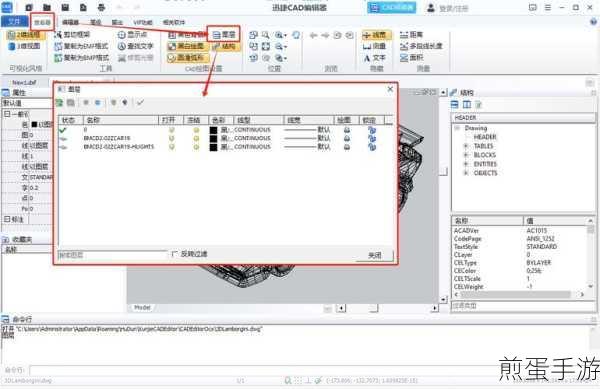This screenshot has height=389, width=600.
Task: Toggle on/off bulb for BMCD2-02ZCAR19 layer
Action: point(171,138)
